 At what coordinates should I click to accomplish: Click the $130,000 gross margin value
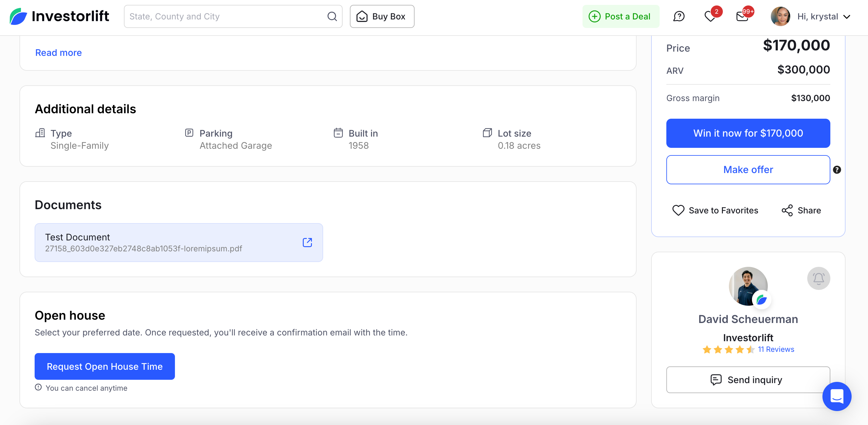(x=810, y=98)
